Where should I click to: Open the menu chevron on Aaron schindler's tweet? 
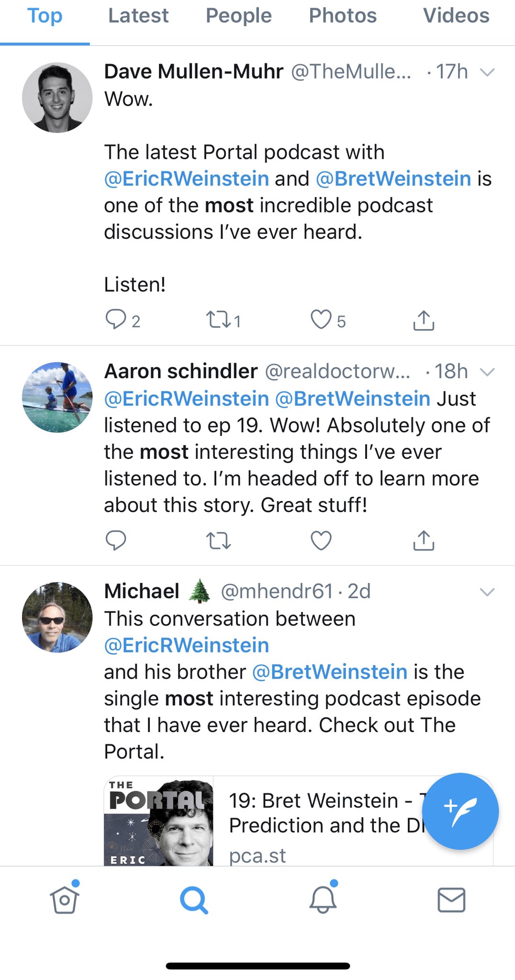point(487,372)
